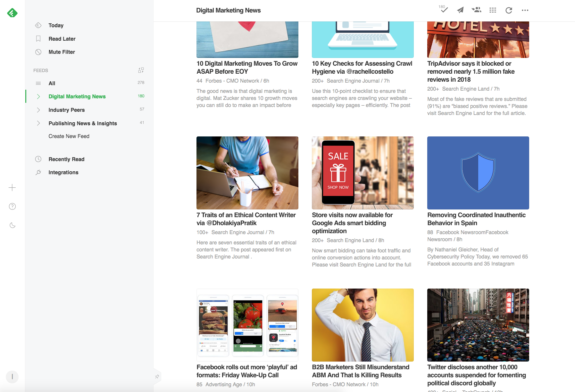
Task: Open Recently Read
Action: click(66, 159)
